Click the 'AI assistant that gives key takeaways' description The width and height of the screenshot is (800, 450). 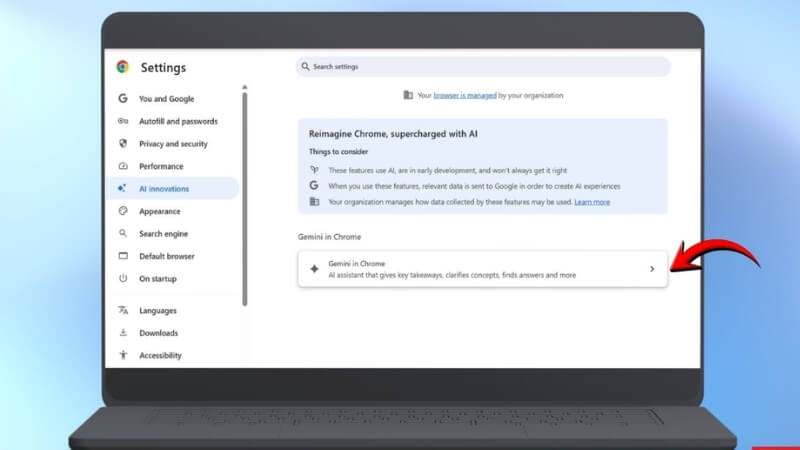(x=452, y=275)
